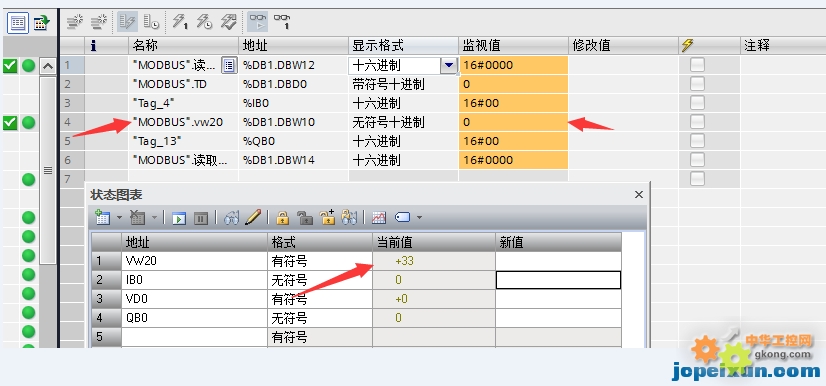Select 无符号十进制 format cell
826x386 pixels.
pyautogui.click(x=403, y=122)
